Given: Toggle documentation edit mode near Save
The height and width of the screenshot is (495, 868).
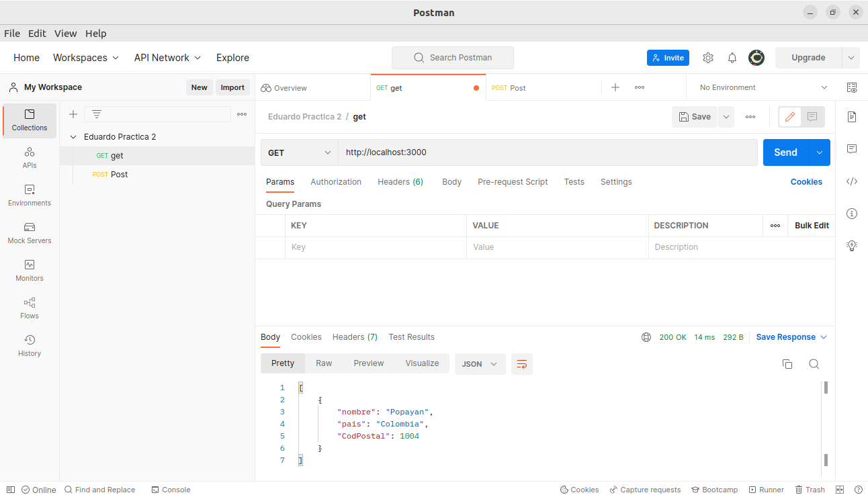Looking at the screenshot, I should click(x=789, y=116).
